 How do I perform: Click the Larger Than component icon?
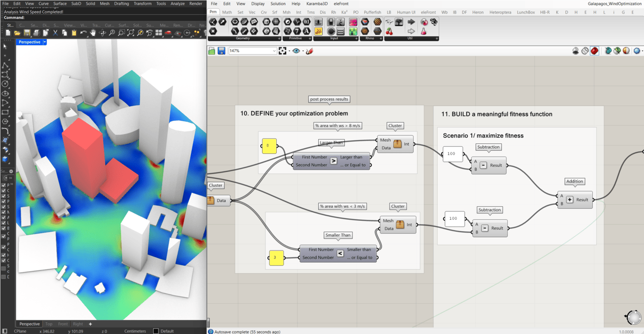coord(333,161)
